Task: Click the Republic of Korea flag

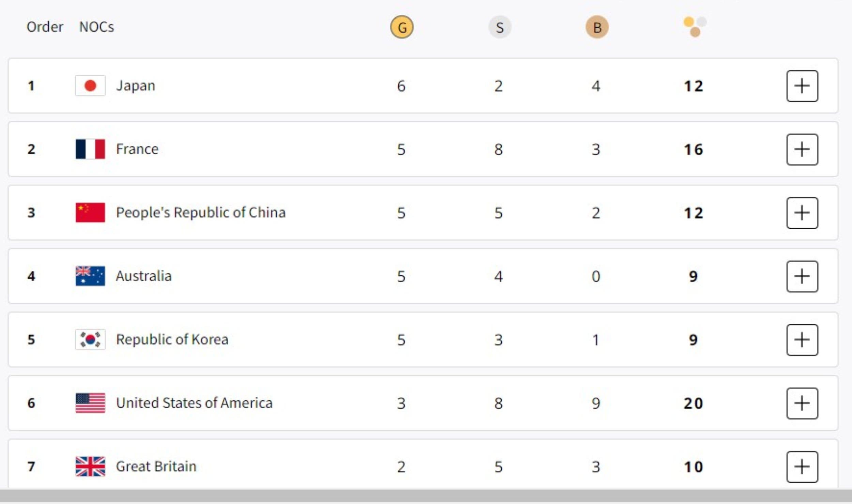Action: tap(90, 339)
